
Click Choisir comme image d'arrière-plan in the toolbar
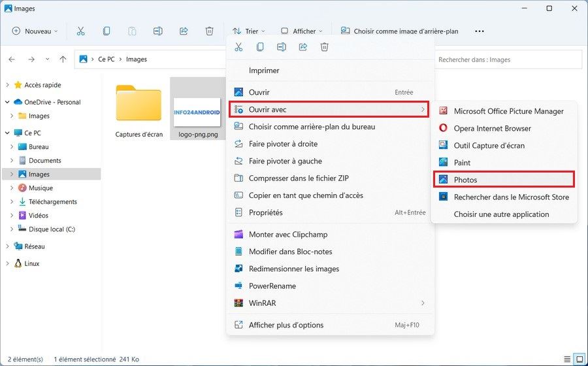[399, 31]
